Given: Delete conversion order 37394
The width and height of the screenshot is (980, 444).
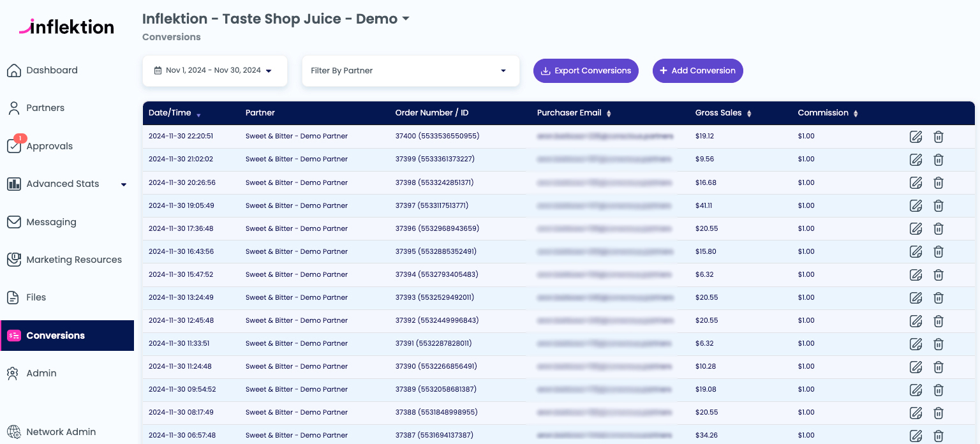Looking at the screenshot, I should click(x=939, y=274).
